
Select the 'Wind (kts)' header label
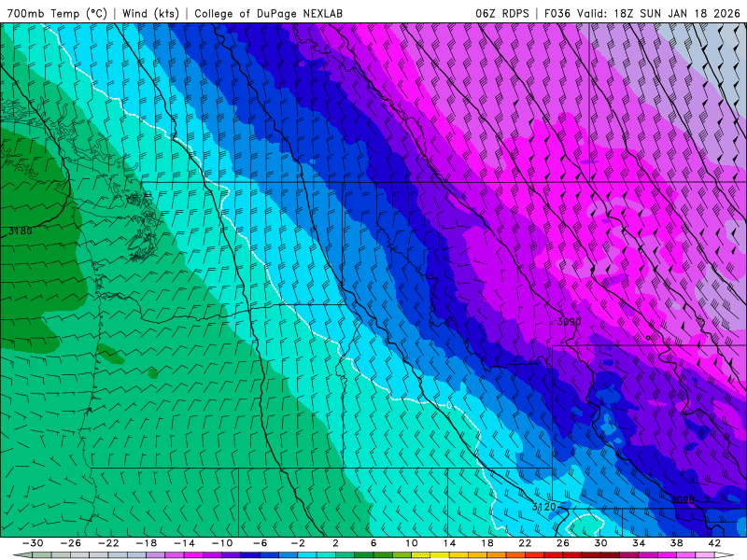pos(150,13)
